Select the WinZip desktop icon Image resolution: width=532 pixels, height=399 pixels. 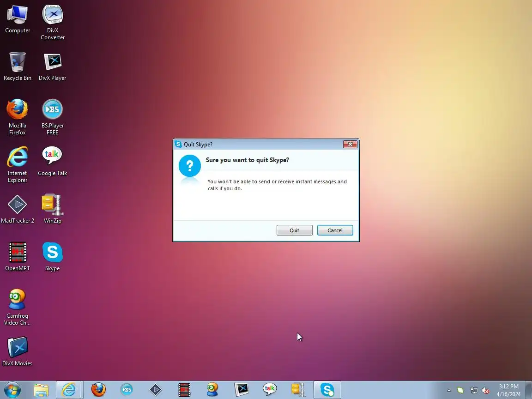pos(53,209)
